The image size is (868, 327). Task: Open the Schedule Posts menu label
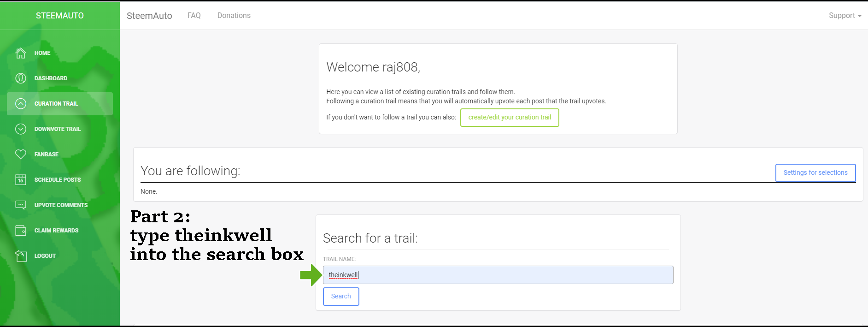coord(58,180)
